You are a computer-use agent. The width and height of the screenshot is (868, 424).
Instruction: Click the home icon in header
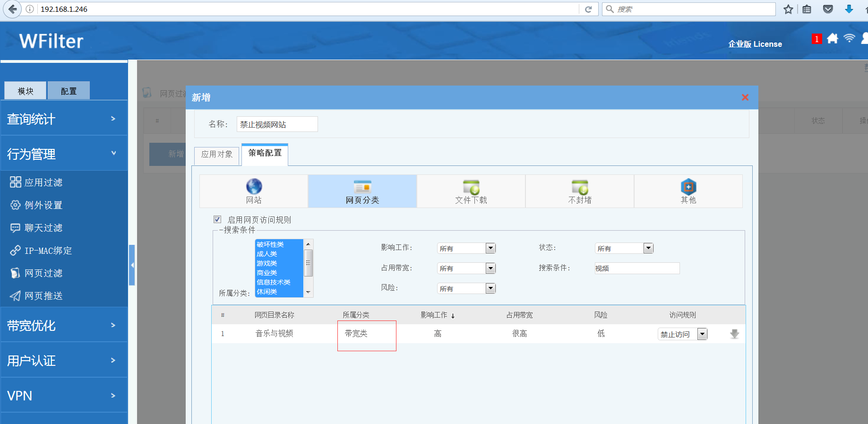coord(833,39)
